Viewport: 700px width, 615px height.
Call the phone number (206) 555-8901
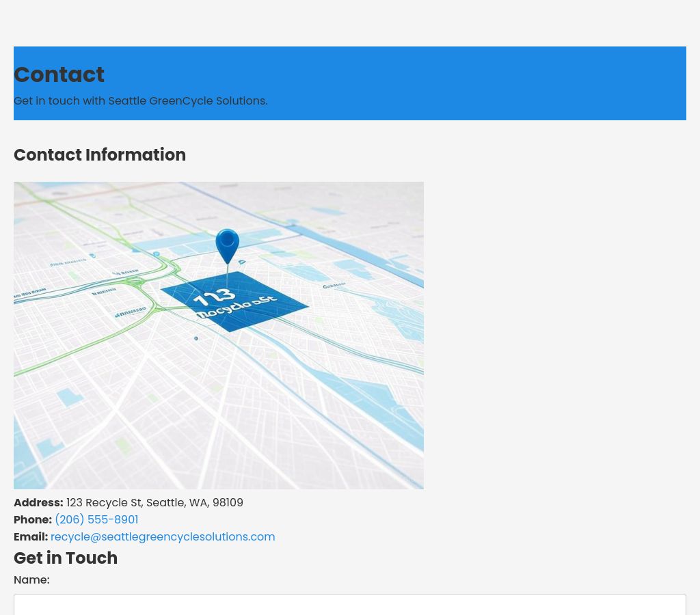(96, 520)
